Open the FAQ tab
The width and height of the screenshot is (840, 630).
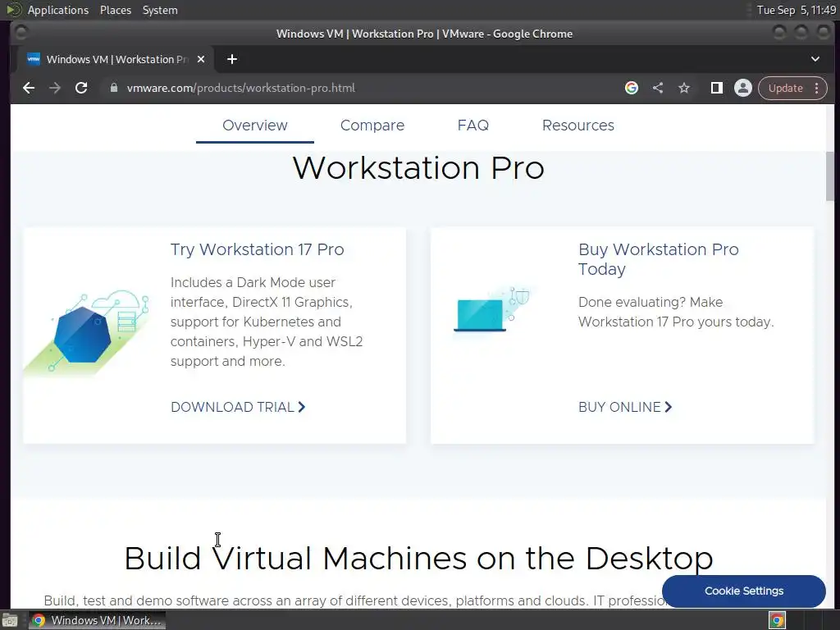473,126
